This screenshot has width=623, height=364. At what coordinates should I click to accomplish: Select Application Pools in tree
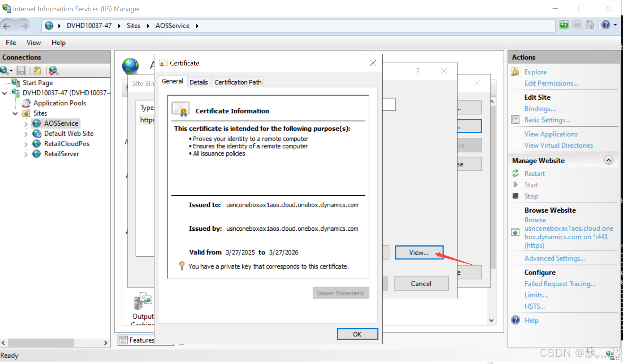(60, 103)
